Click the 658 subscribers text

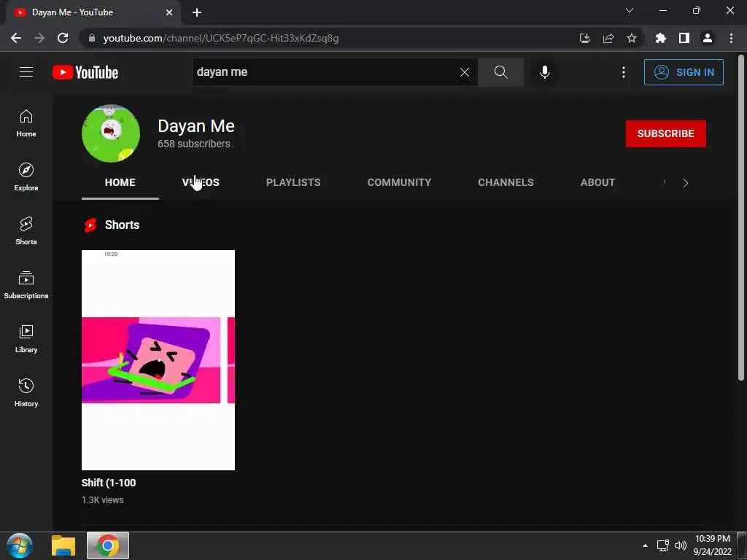(194, 144)
